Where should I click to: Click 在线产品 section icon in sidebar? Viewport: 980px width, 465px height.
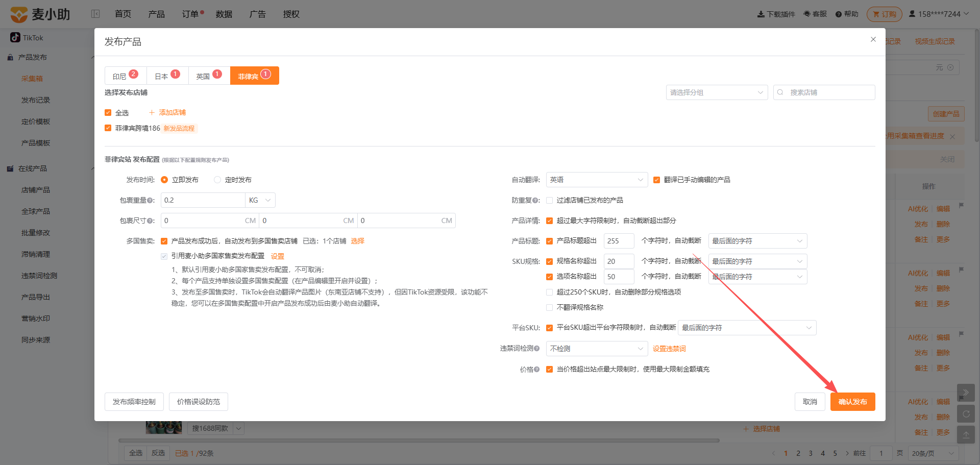(10, 168)
